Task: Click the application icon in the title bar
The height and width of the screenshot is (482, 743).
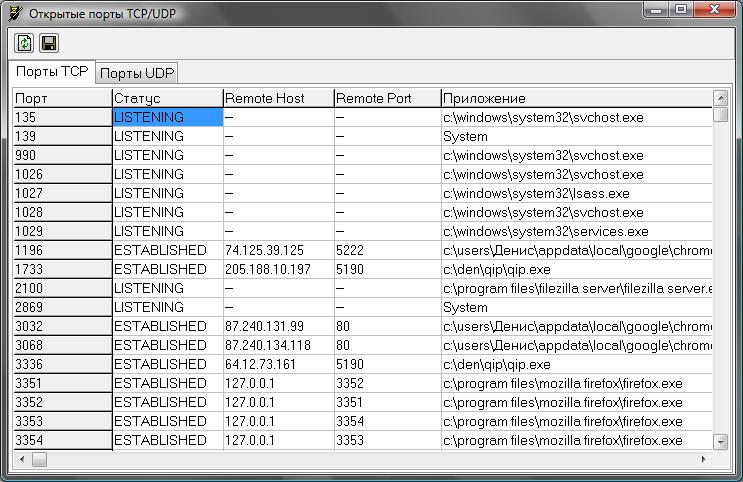Action: coord(15,13)
